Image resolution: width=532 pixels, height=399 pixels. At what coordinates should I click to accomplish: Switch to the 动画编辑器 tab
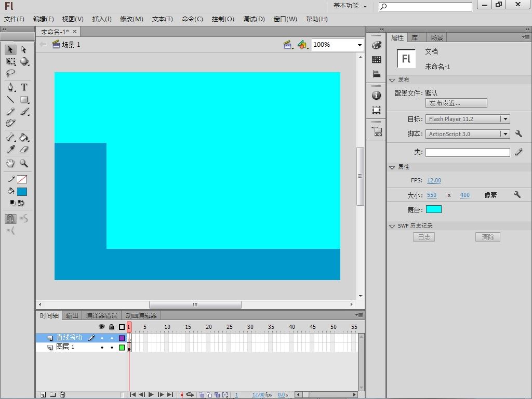pos(141,315)
